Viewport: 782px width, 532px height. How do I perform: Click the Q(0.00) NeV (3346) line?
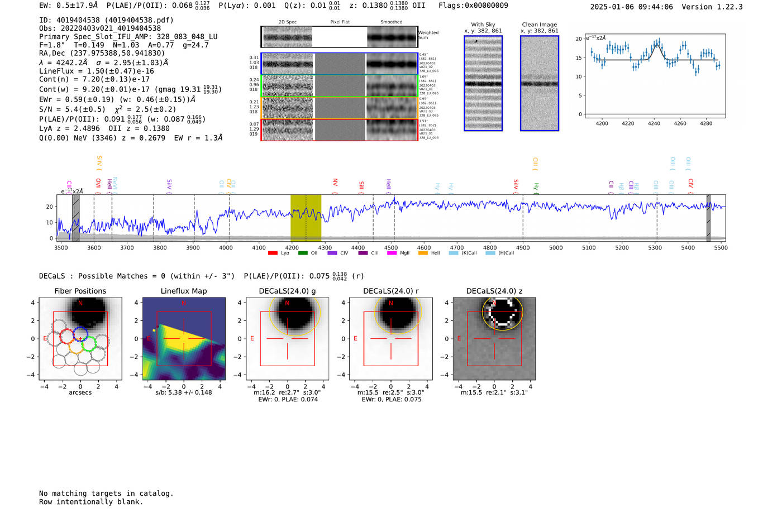click(x=131, y=137)
